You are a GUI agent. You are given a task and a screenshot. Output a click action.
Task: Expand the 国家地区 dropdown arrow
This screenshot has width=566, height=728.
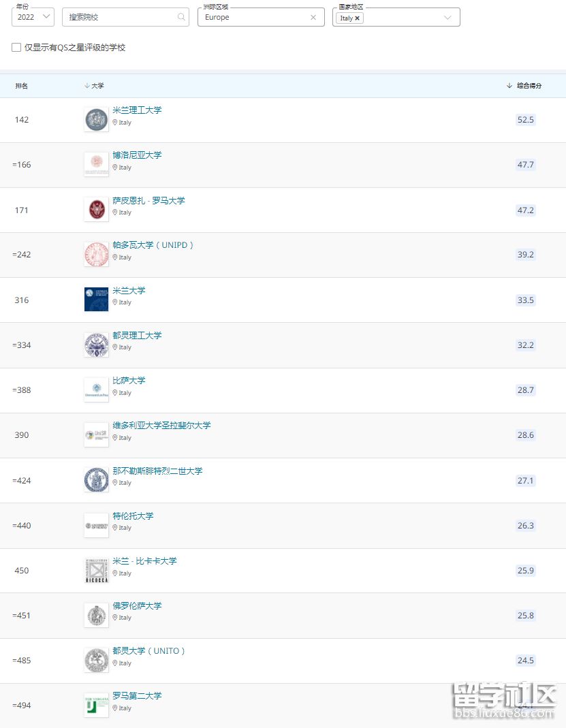tap(447, 18)
